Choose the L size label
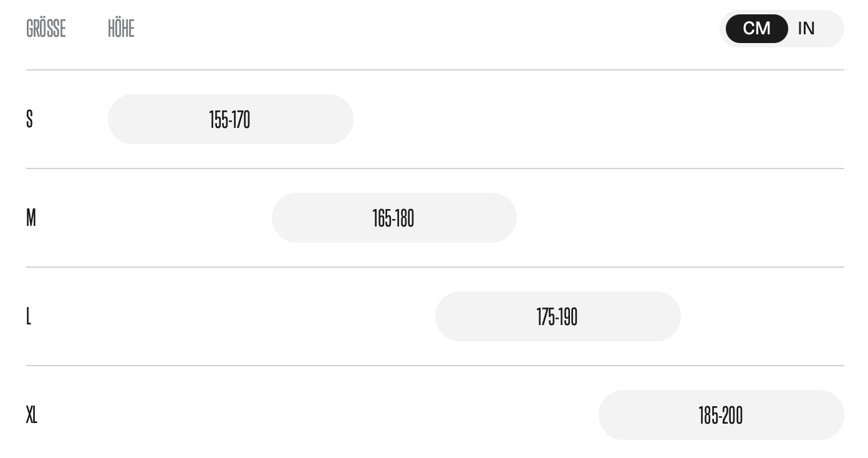Viewport: 868px width, 458px height. click(x=29, y=316)
